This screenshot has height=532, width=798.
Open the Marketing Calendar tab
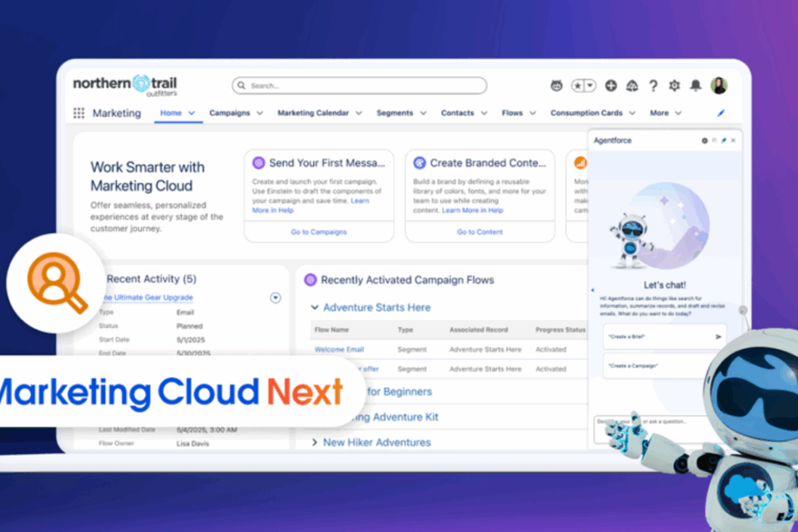(313, 113)
